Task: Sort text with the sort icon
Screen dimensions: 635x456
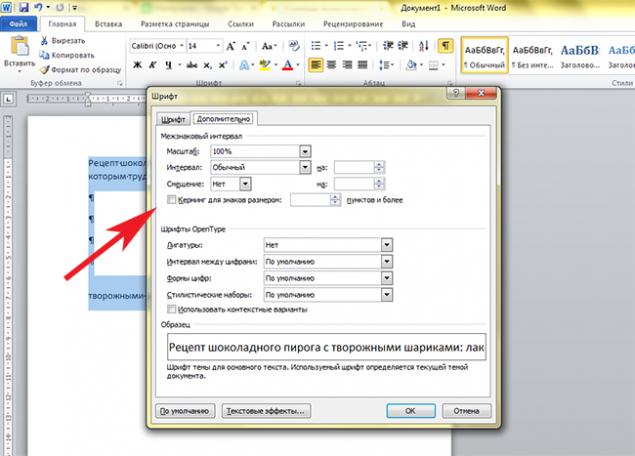Action: click(x=424, y=46)
